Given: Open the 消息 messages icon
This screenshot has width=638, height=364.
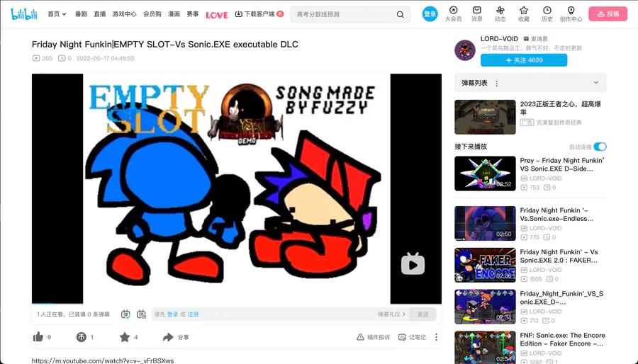Looking at the screenshot, I should coord(477,14).
